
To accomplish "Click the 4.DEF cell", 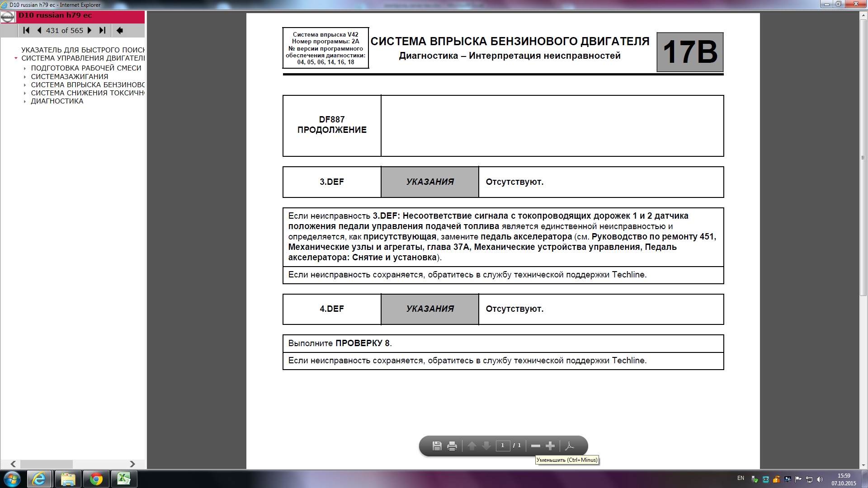I will click(332, 309).
